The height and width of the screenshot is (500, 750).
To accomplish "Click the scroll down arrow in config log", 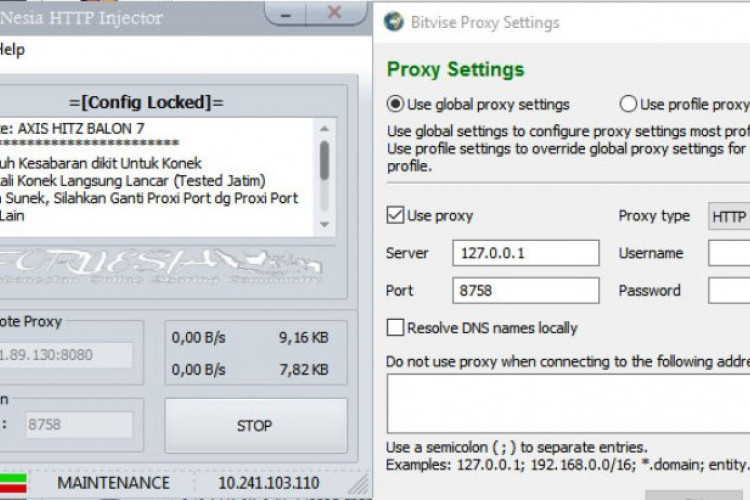I will [324, 224].
